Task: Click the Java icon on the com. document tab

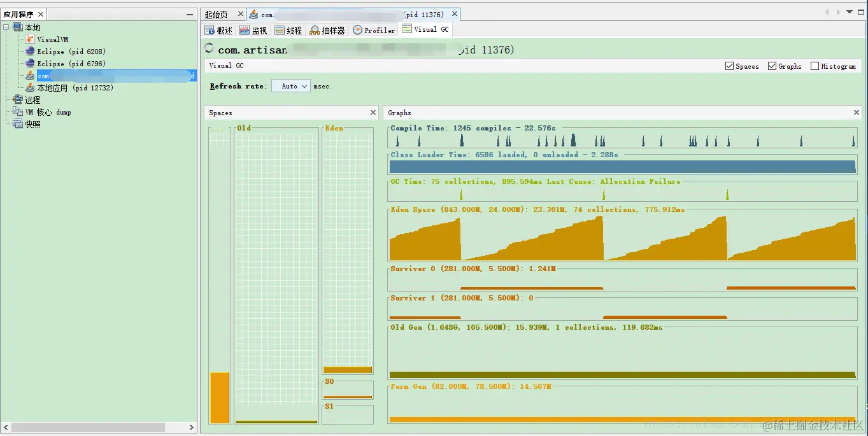Action: tap(253, 14)
